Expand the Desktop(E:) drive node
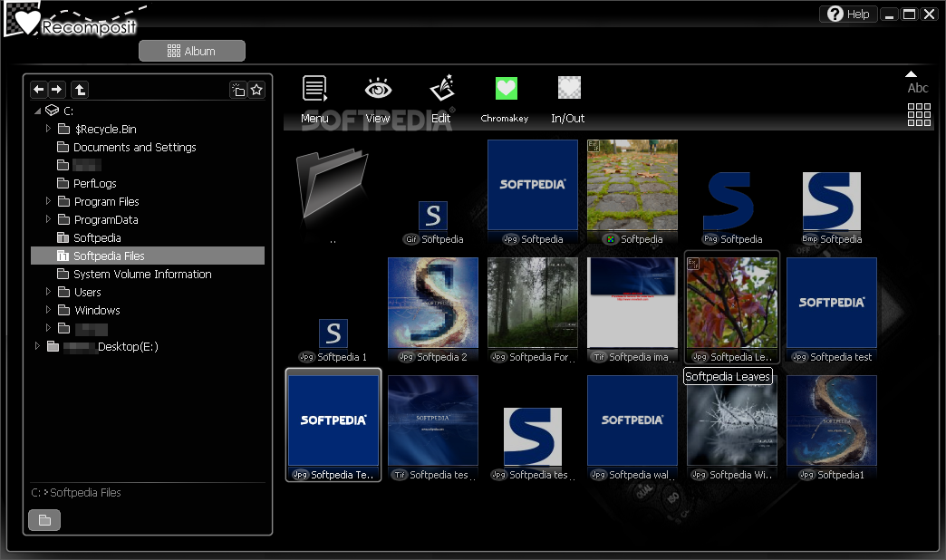Screen dimensions: 946x560 [37, 346]
